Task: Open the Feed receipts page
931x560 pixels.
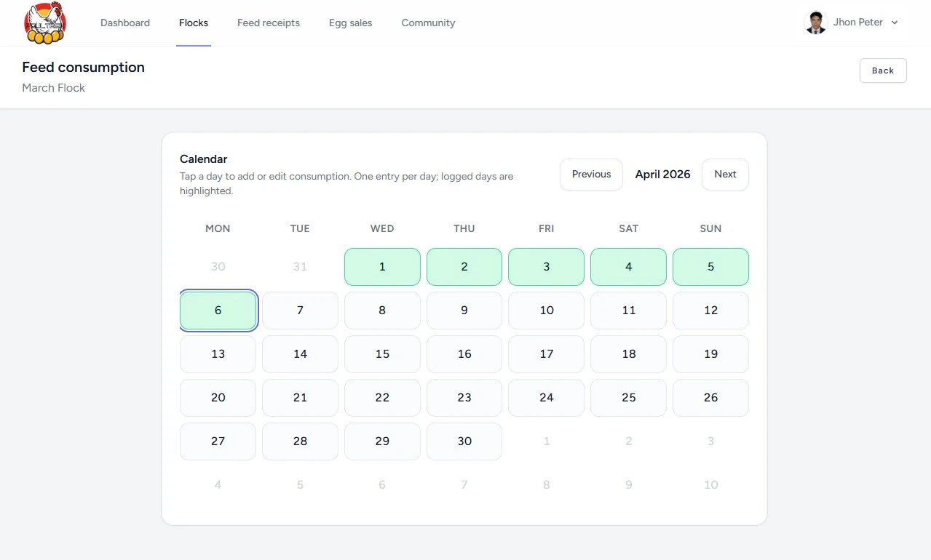Action: point(268,23)
